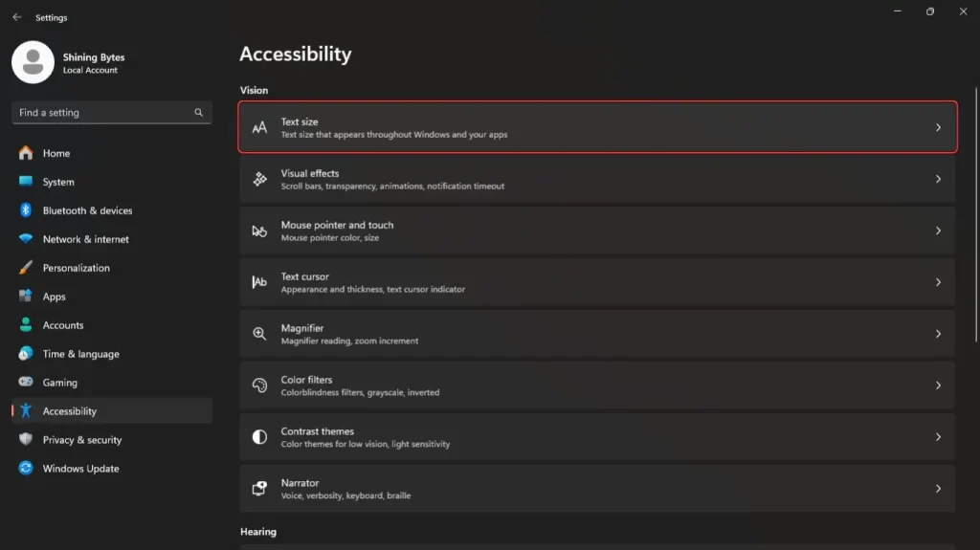Go back with the arrow button
This screenshot has width=980, height=550.
point(16,17)
